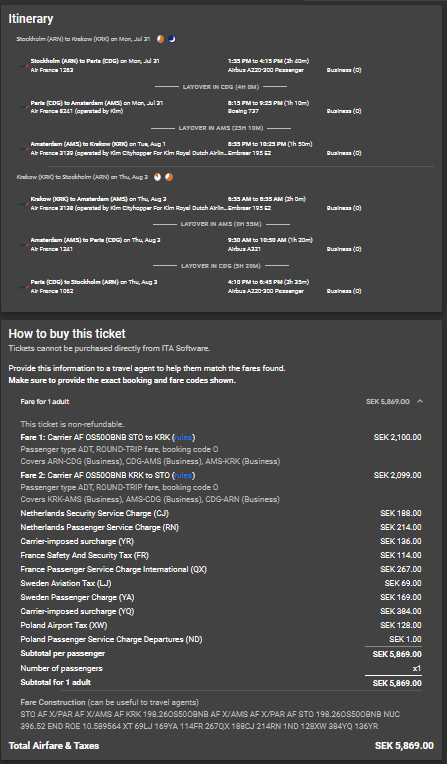
Task: Click Air France logo for flight 1241
Action: (23, 245)
